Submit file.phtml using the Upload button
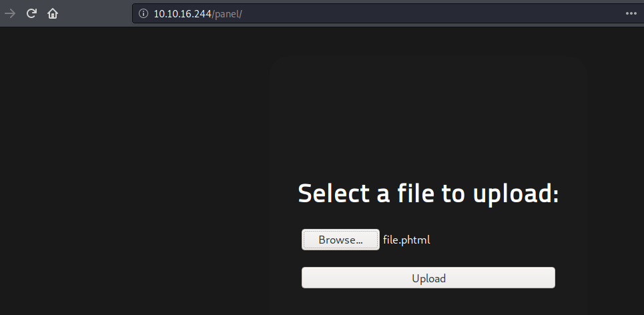Image resolution: width=644 pixels, height=315 pixels. coord(428,278)
